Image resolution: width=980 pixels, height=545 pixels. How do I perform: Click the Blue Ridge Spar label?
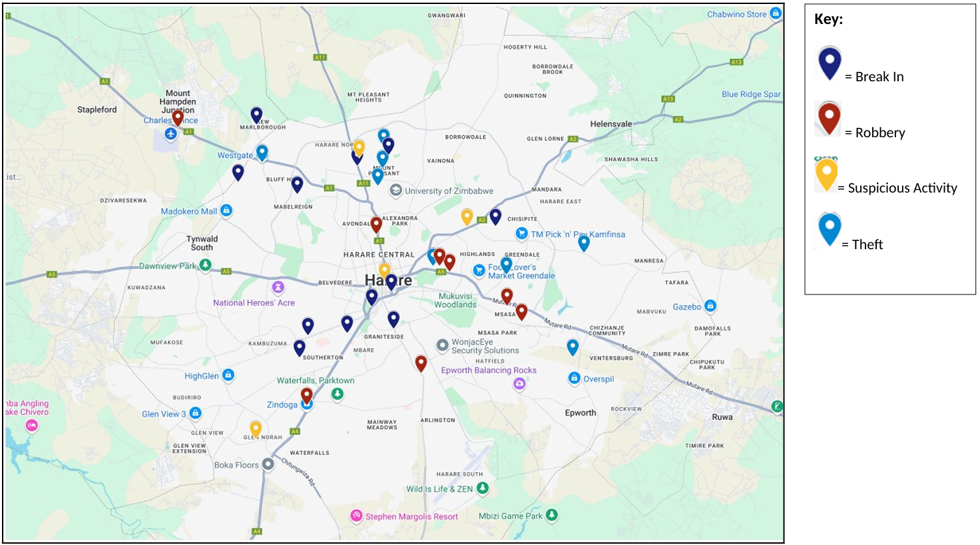coord(750,94)
